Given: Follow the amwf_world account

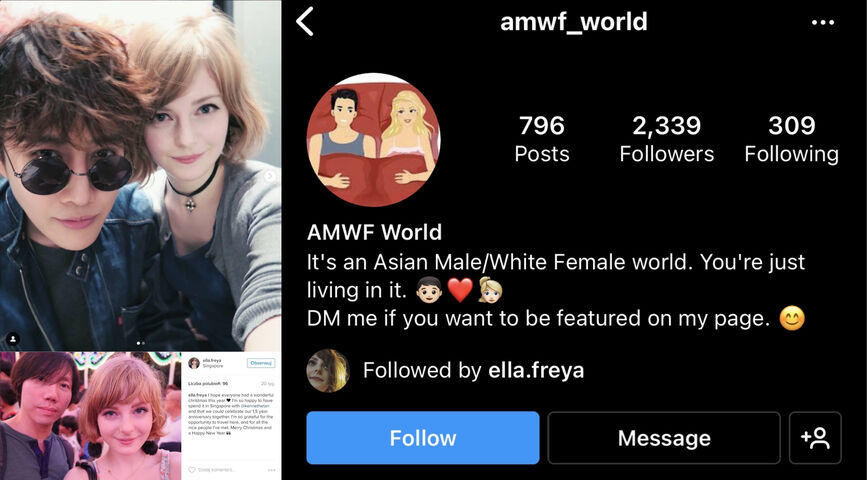Looking at the screenshot, I should (423, 438).
